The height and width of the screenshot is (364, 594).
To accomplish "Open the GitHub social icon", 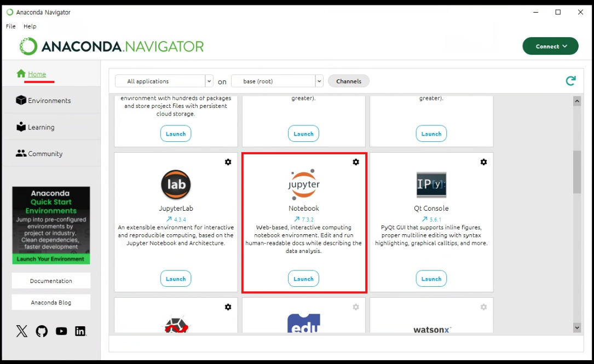I will [42, 331].
